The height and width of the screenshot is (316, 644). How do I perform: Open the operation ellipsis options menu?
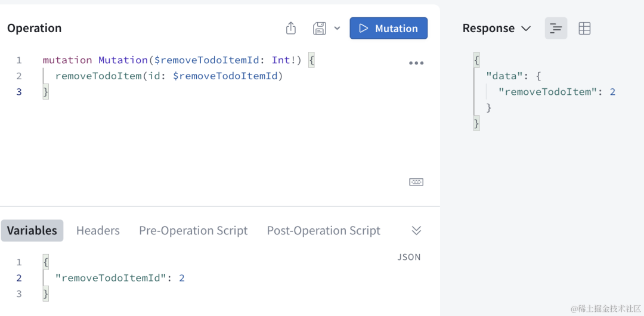click(x=416, y=63)
